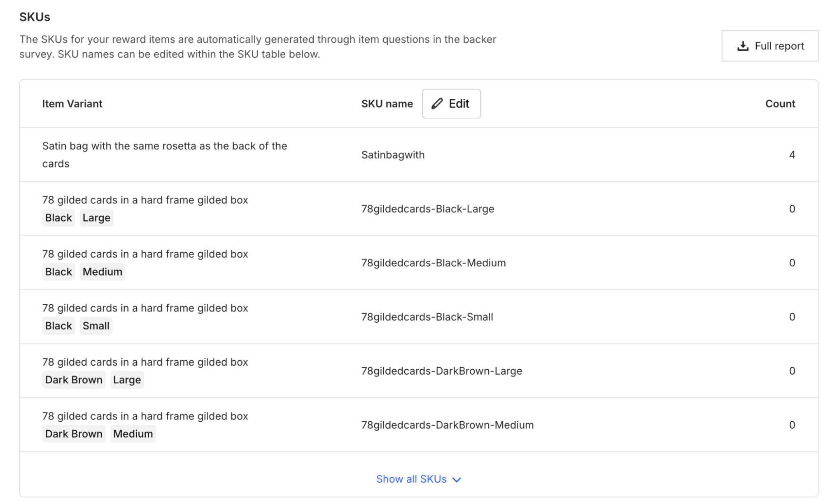Click the pencil icon beside SKU name
The image size is (823, 504).
click(437, 104)
